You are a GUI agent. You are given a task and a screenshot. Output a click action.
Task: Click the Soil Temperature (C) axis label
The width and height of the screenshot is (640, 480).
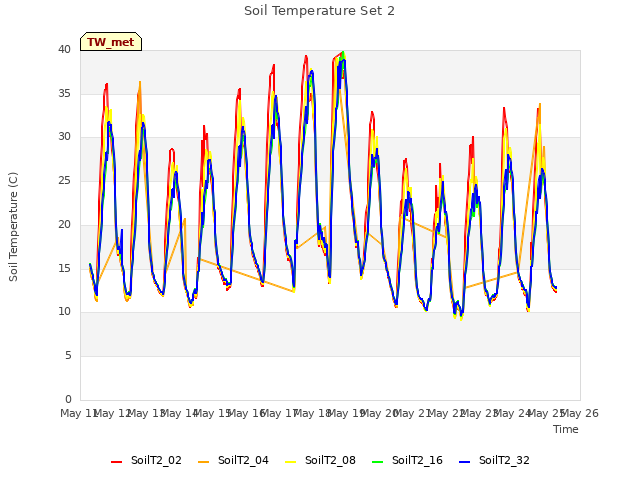pyautogui.click(x=13, y=227)
